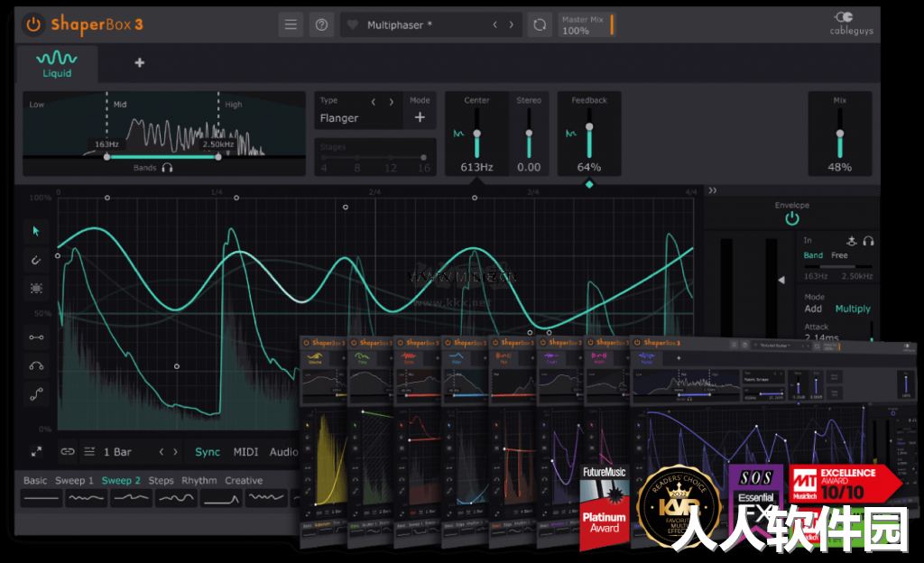Toggle the magnet snap tool
The width and height of the screenshot is (924, 563).
coord(36,260)
